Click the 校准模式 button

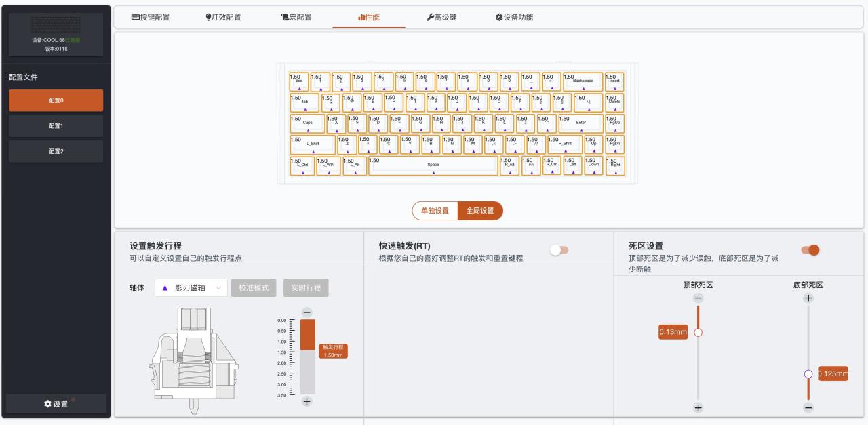(254, 288)
